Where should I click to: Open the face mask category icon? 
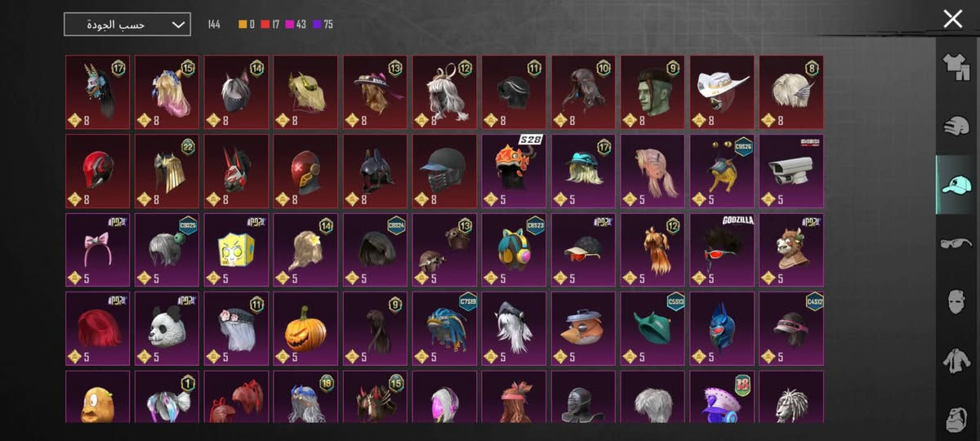click(955, 301)
